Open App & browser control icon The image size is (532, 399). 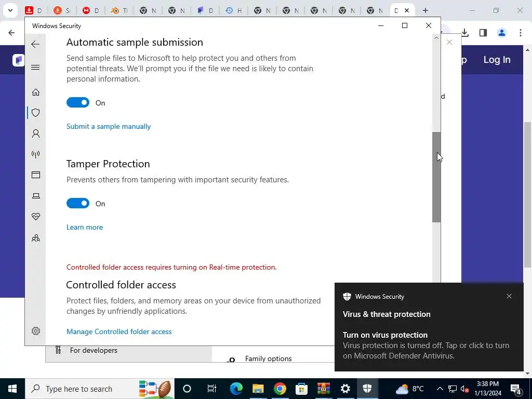point(36,175)
